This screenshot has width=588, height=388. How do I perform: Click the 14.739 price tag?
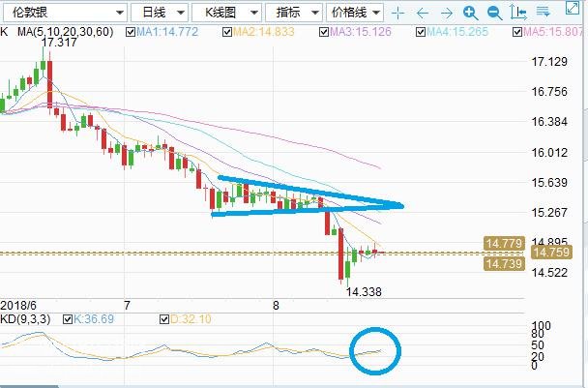tap(505, 264)
